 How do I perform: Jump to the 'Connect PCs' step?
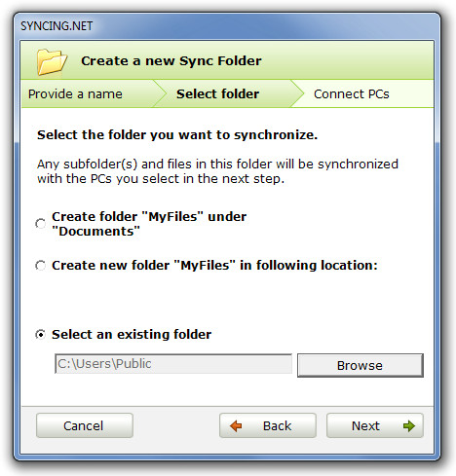pyautogui.click(x=352, y=94)
